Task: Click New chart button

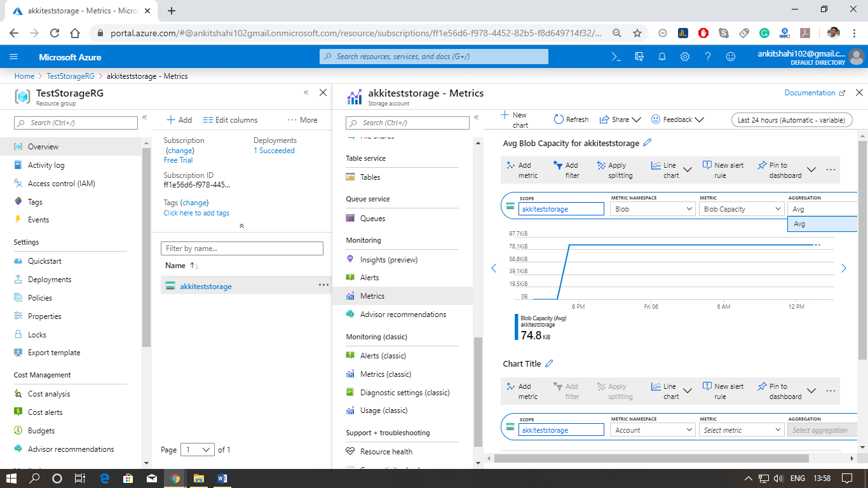Action: (515, 119)
